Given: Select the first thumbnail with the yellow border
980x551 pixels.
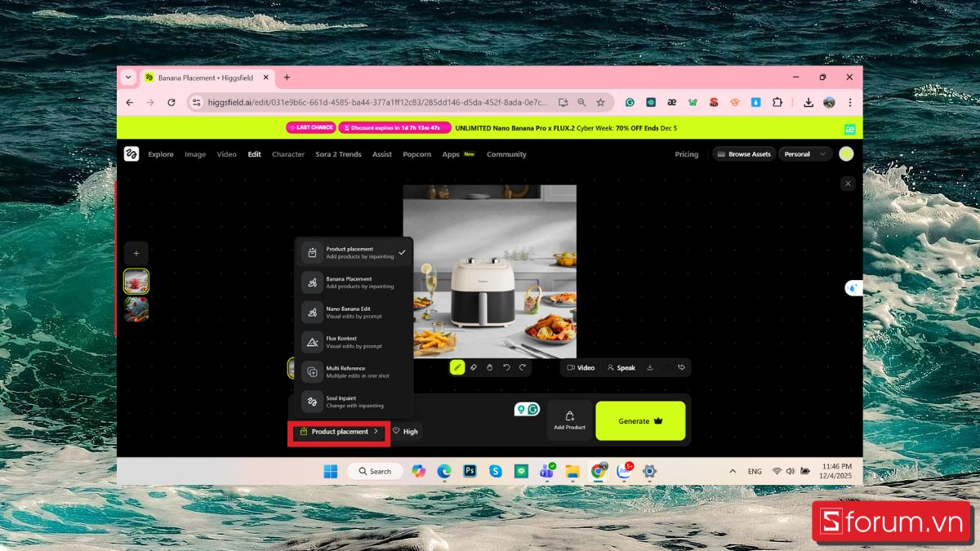Looking at the screenshot, I should 136,281.
